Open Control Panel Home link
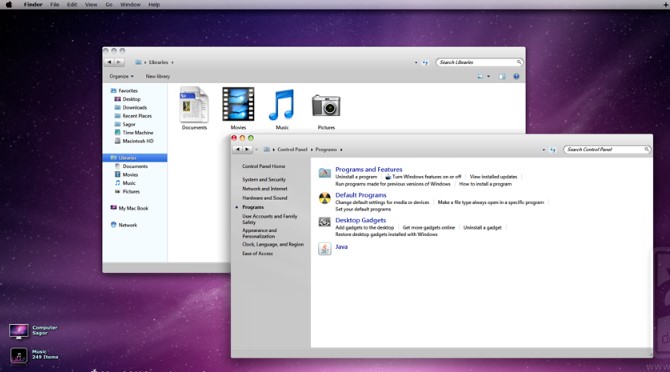Screen dimensions: 670x372 click(x=264, y=166)
